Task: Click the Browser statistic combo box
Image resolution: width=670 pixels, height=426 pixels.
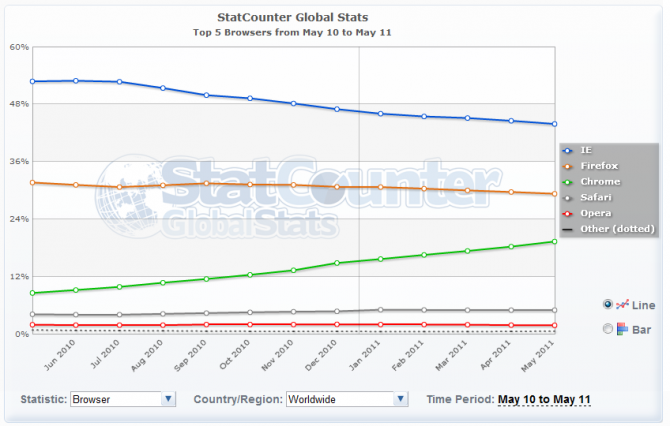Action: [x=115, y=399]
